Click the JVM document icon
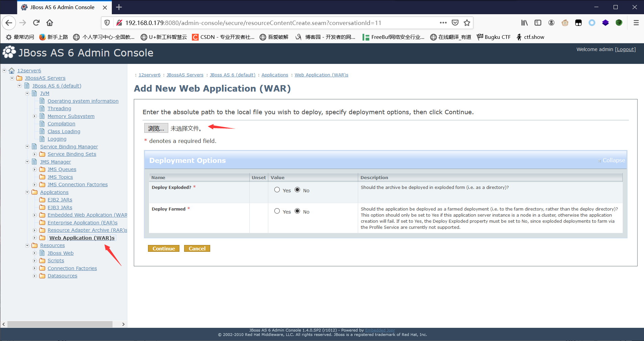The width and height of the screenshot is (644, 341). tap(34, 93)
